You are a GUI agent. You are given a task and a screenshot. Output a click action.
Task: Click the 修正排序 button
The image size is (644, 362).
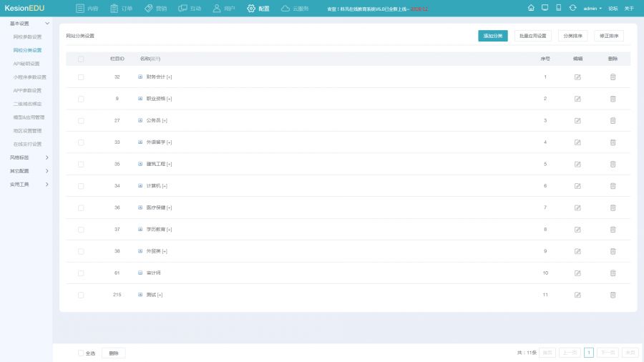coord(609,36)
